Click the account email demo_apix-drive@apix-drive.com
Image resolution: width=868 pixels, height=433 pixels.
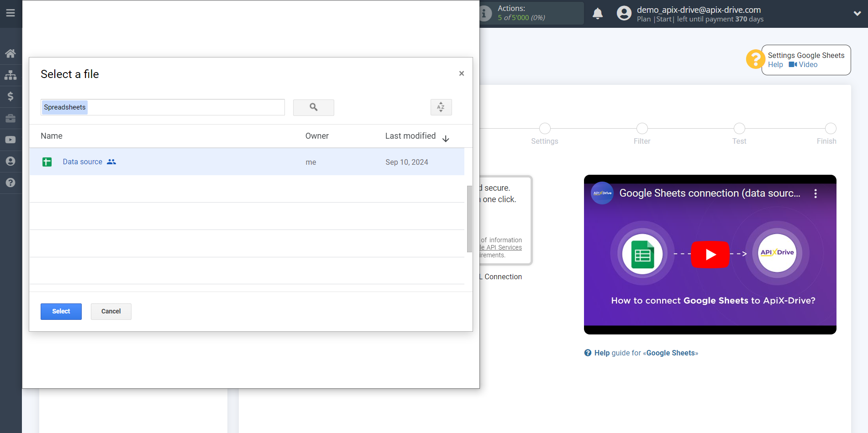699,10
